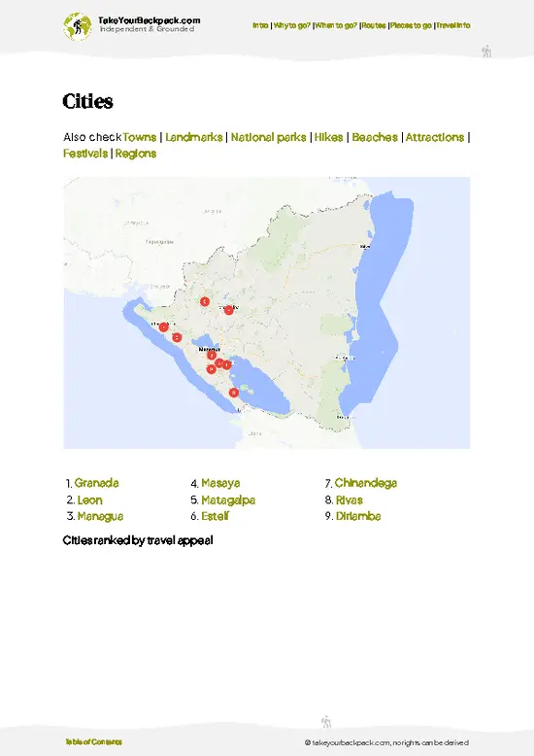Open the Masaya city link
The image size is (534, 756).
coord(220,483)
